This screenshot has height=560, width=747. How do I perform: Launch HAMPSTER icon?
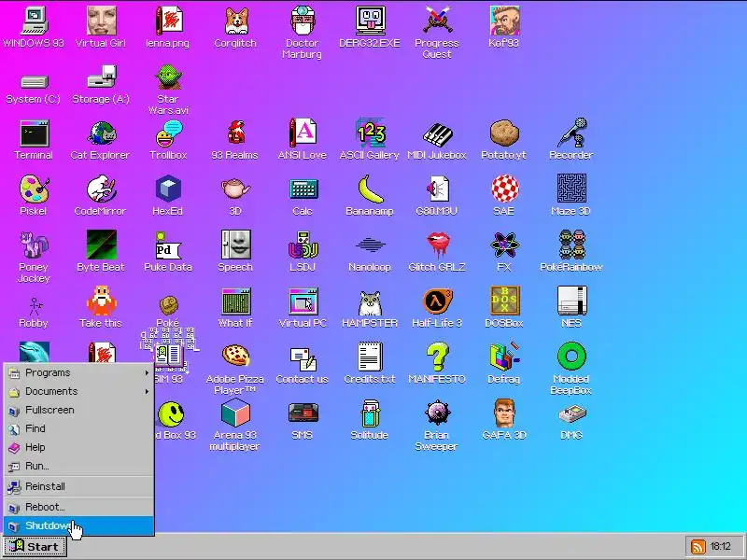(x=370, y=302)
